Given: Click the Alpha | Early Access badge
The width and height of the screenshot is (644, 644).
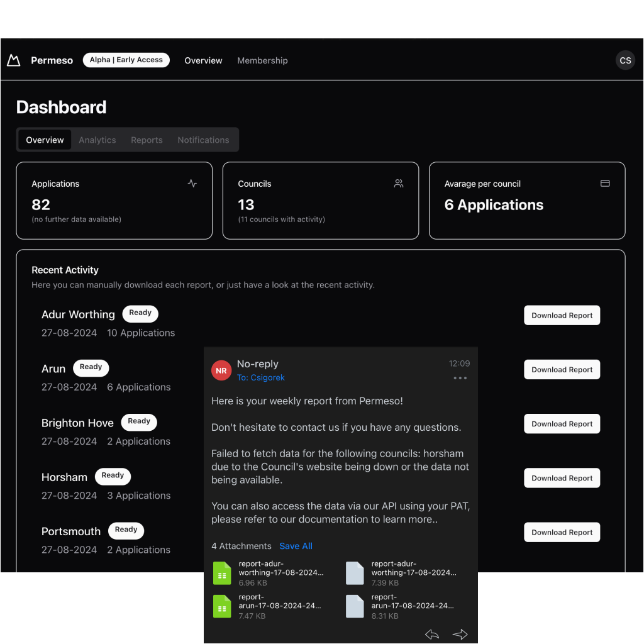Looking at the screenshot, I should [126, 60].
